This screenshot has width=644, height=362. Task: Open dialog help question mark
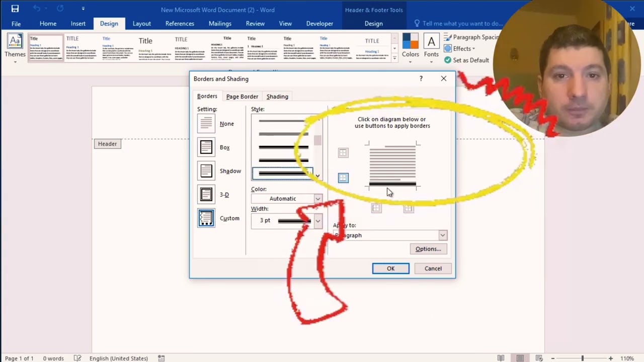[x=421, y=78]
